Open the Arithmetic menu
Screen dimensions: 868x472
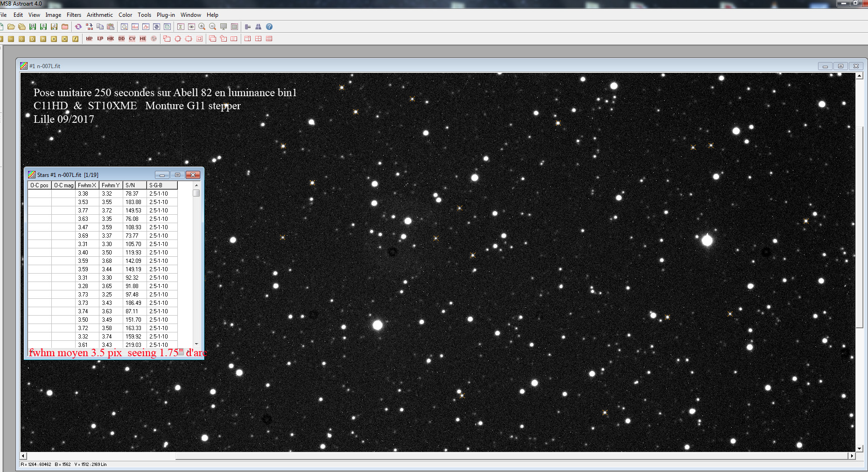[x=100, y=15]
